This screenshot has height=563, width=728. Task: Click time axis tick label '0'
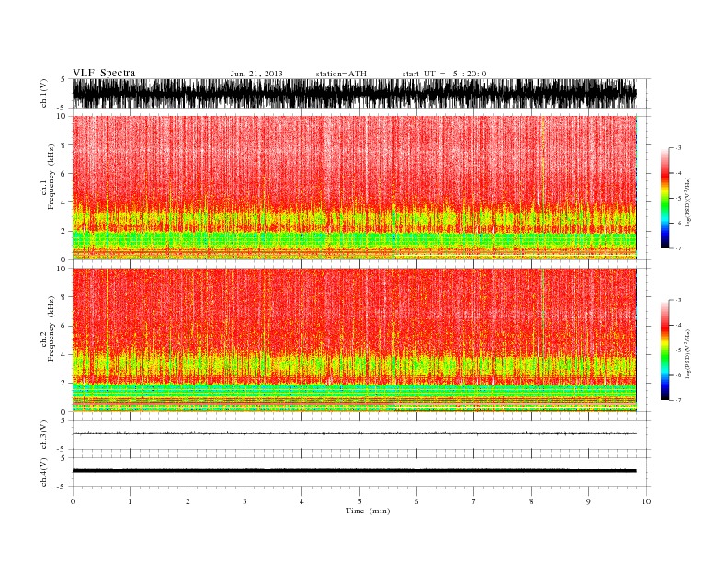pyautogui.click(x=73, y=501)
